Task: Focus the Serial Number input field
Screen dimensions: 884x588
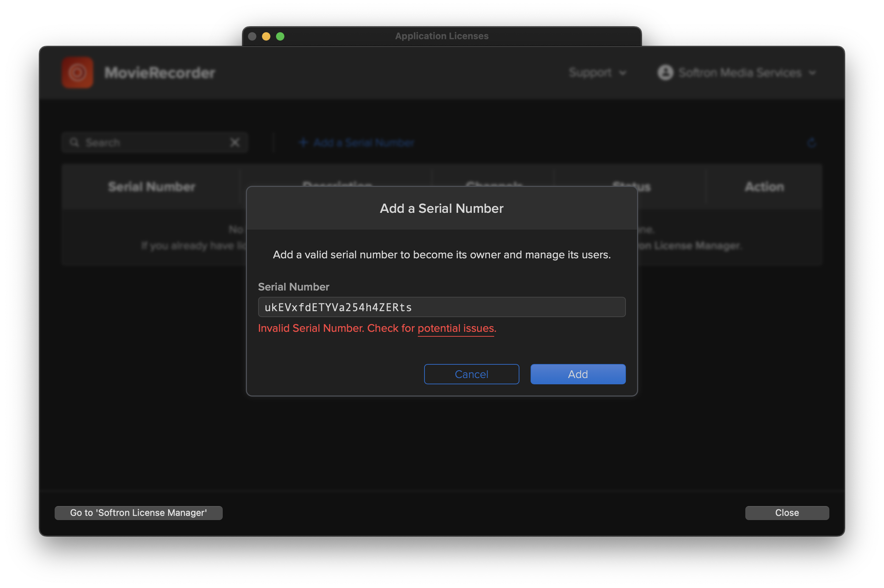Action: [442, 307]
